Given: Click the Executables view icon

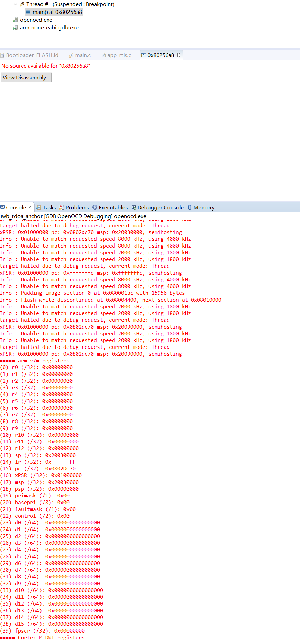Looking at the screenshot, I should coord(95,208).
